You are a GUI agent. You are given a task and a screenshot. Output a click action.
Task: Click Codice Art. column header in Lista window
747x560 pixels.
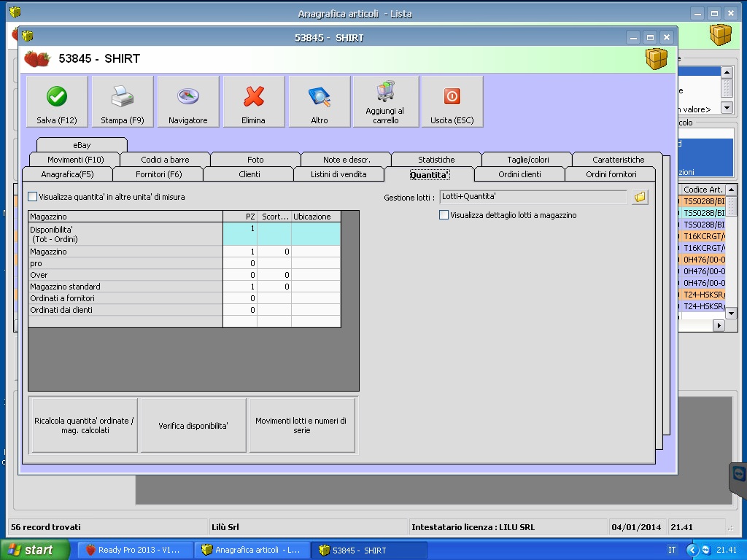tap(703, 190)
